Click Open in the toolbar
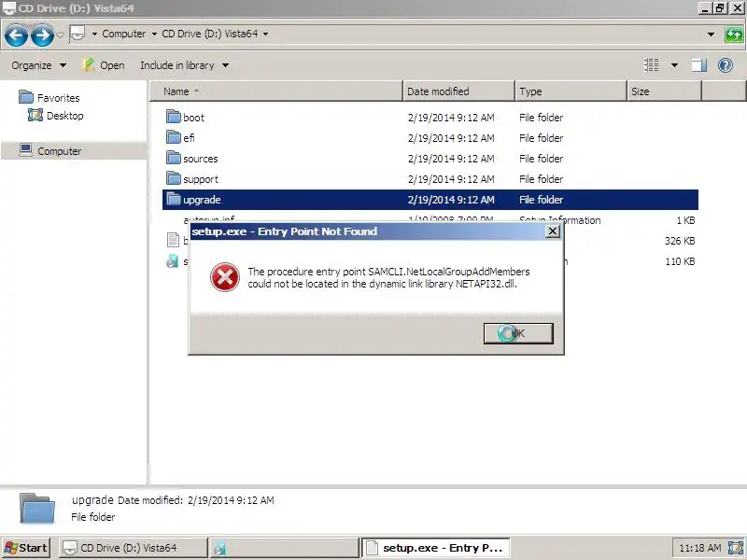This screenshot has height=560, width=747. click(104, 65)
